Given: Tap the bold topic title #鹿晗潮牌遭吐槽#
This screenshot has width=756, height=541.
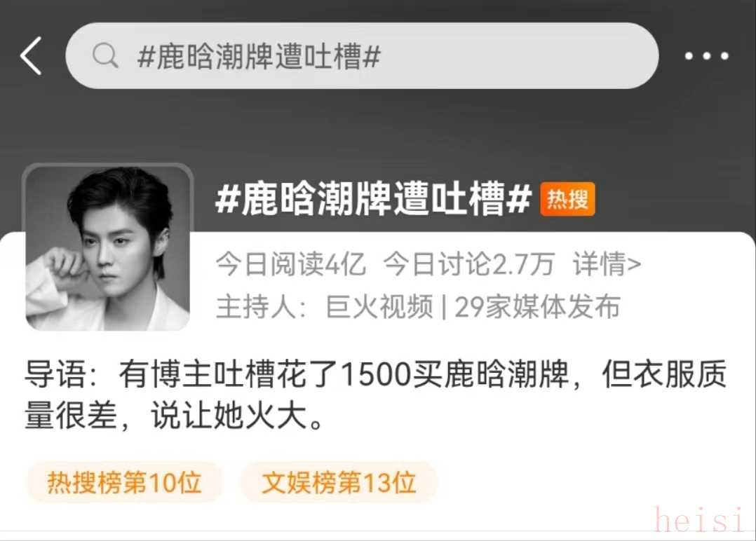Looking at the screenshot, I should pos(374,198).
